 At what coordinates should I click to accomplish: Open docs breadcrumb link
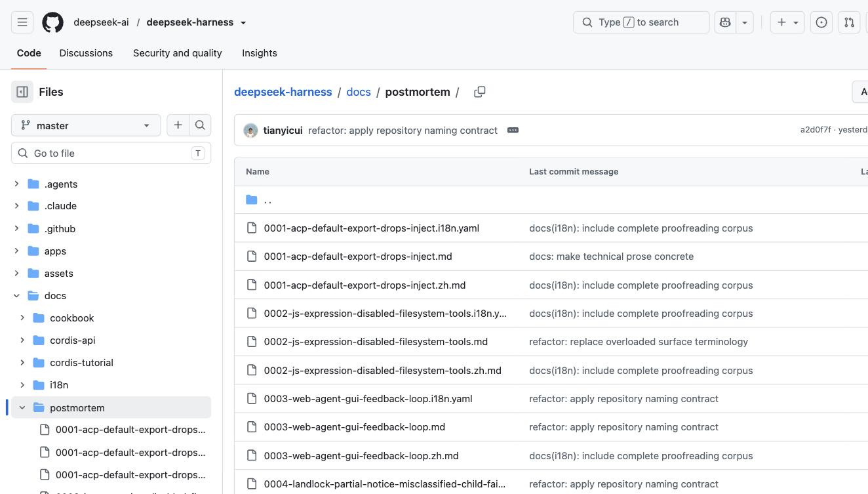pyautogui.click(x=359, y=92)
